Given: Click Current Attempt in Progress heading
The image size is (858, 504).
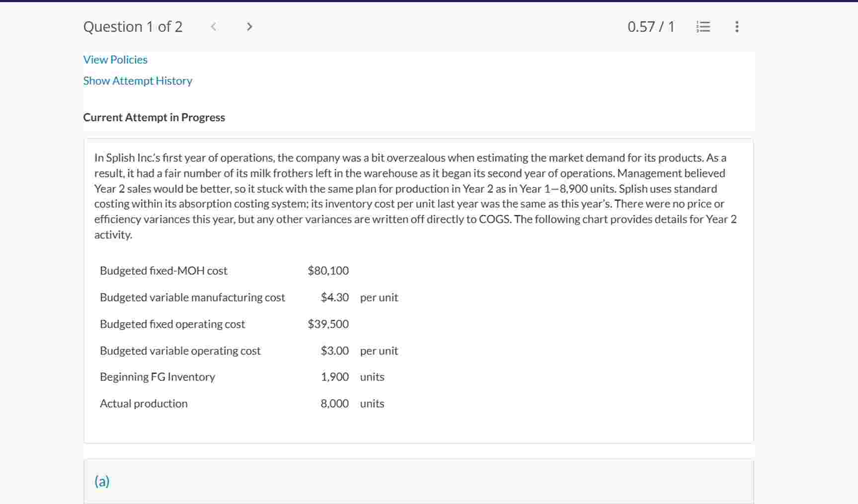Looking at the screenshot, I should pos(154,118).
